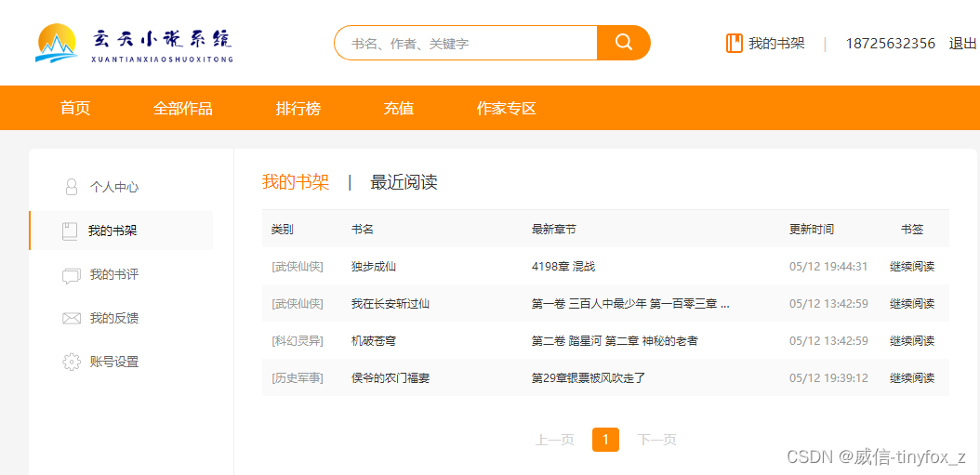Click the [科幻灵异] category label
This screenshot has width=980, height=475.
click(298, 341)
